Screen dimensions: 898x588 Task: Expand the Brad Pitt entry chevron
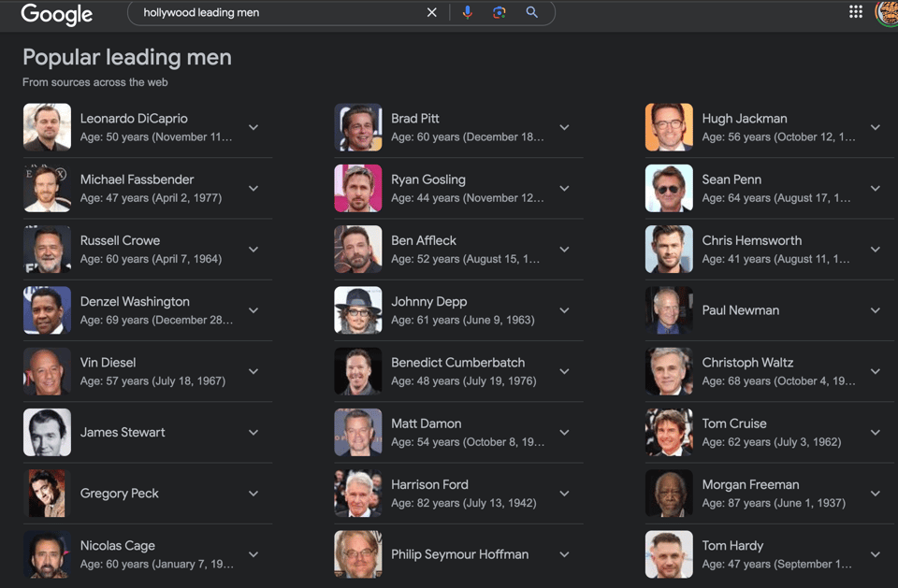pos(564,127)
